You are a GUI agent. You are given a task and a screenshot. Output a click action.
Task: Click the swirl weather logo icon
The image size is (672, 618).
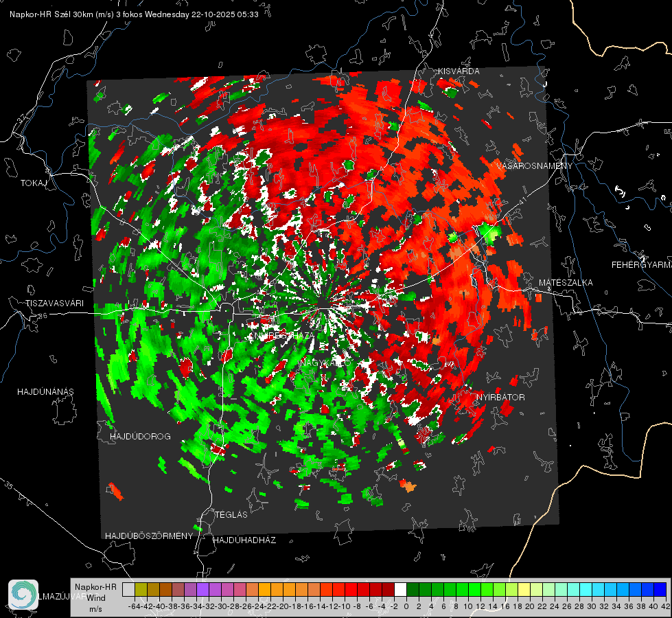point(23,594)
